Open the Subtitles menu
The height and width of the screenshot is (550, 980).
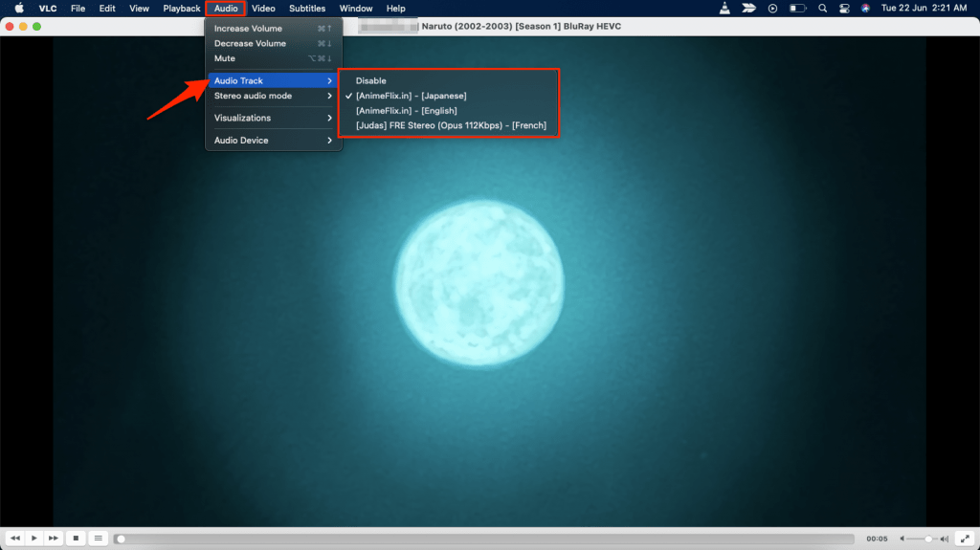[x=307, y=9]
